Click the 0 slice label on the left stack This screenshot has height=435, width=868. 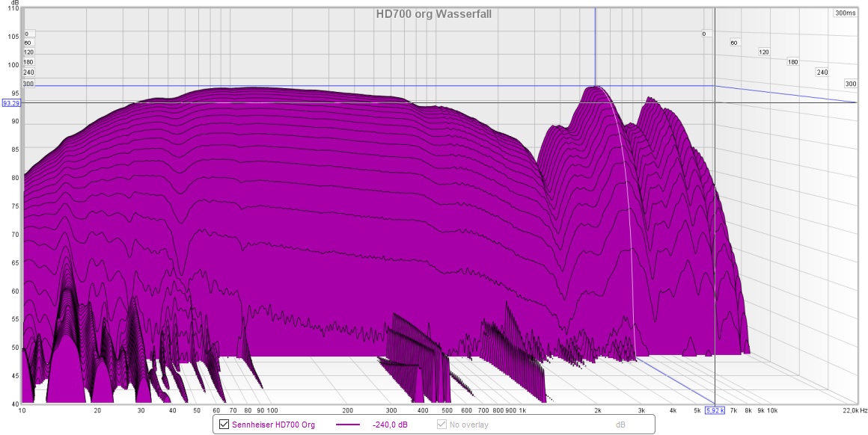pyautogui.click(x=26, y=34)
